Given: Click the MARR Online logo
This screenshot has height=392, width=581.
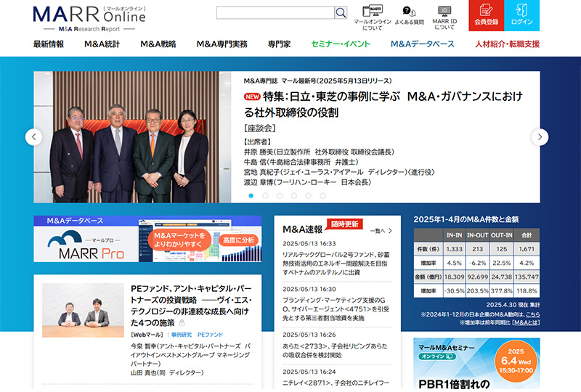Looking at the screenshot, I should point(89,19).
